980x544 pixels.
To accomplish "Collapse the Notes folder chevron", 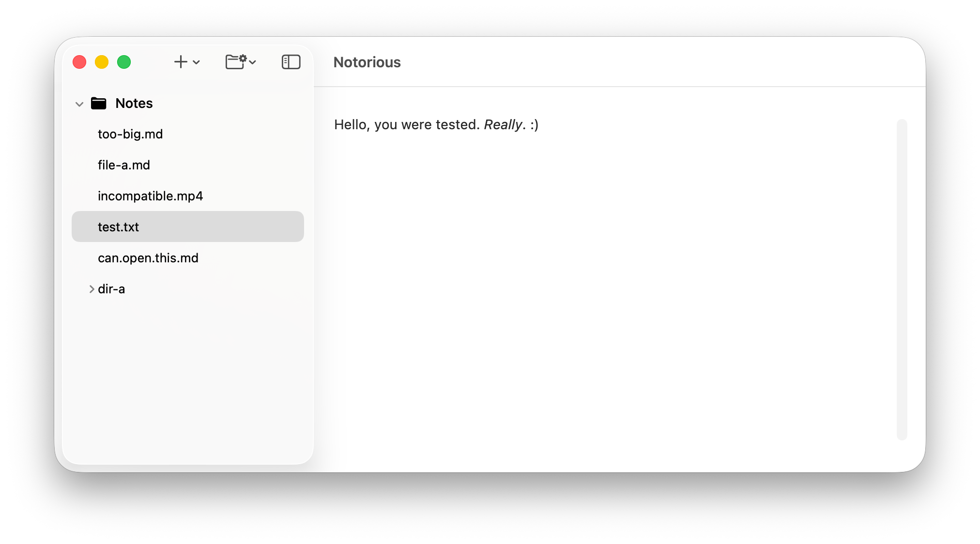I will pyautogui.click(x=79, y=104).
